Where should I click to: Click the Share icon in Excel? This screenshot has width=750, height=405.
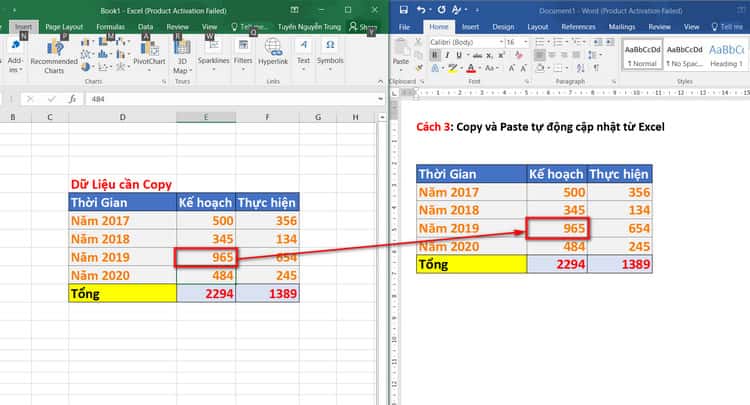click(363, 27)
